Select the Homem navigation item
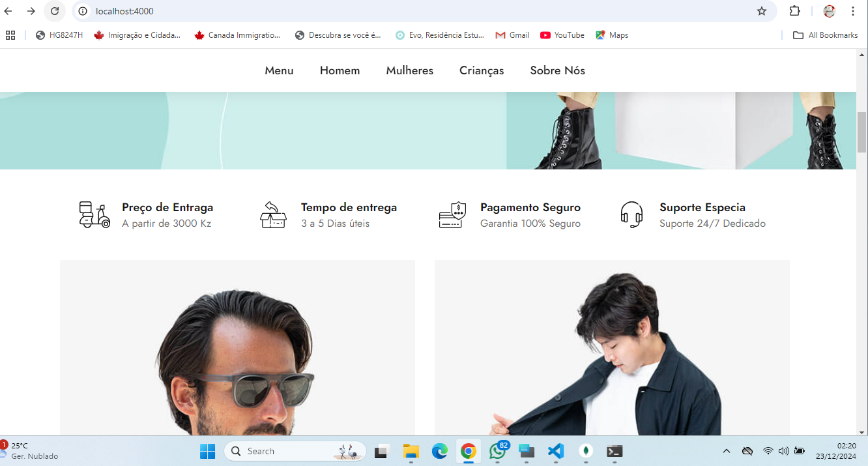The width and height of the screenshot is (868, 466). click(340, 70)
